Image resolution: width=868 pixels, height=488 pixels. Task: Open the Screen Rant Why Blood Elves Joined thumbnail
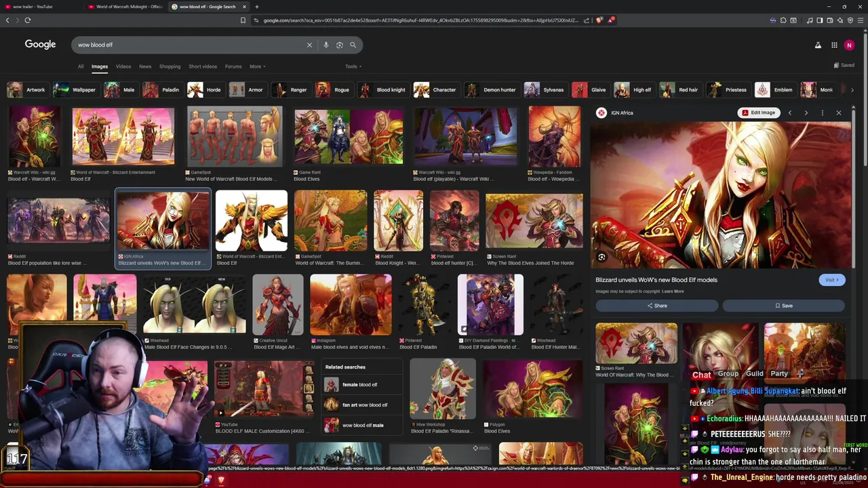pyautogui.click(x=534, y=222)
